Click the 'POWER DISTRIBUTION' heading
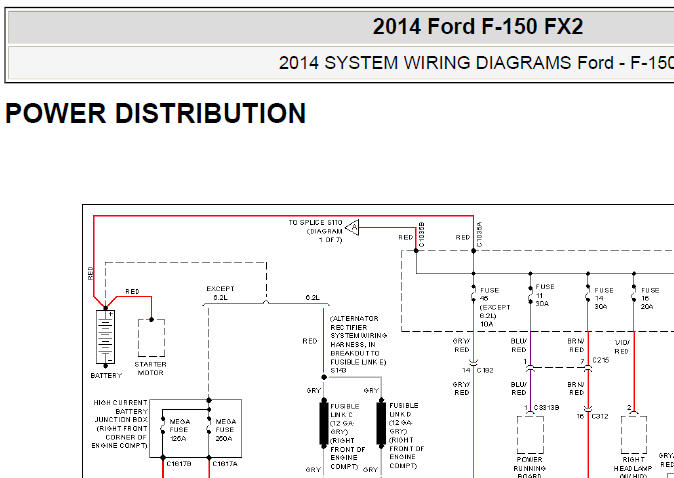 [156, 113]
